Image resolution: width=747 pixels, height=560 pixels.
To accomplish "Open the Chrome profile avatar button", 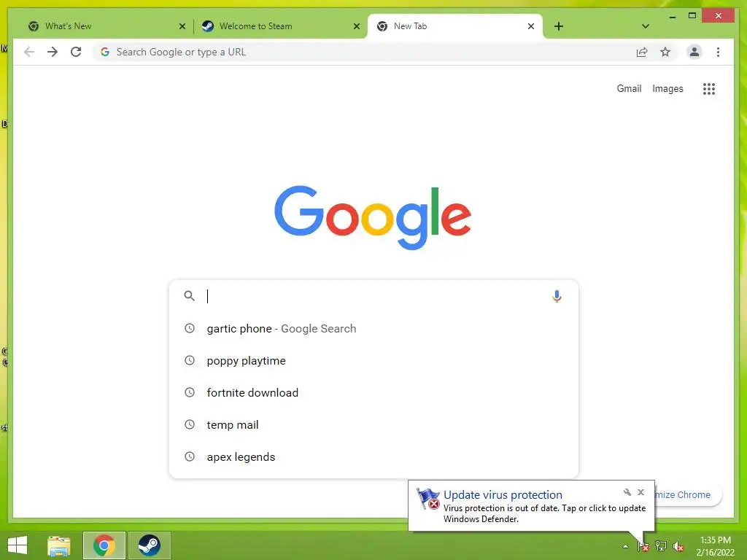I will point(694,52).
